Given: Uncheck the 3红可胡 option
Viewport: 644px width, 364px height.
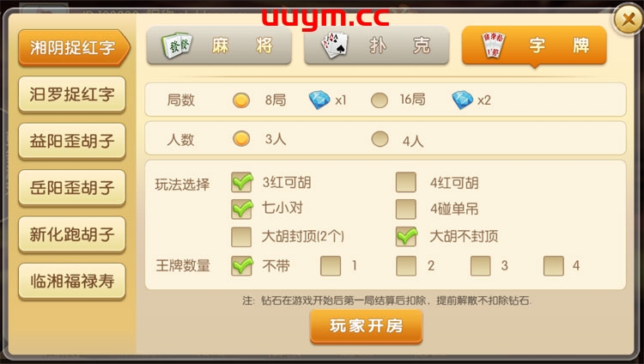Looking at the screenshot, I should click(241, 182).
